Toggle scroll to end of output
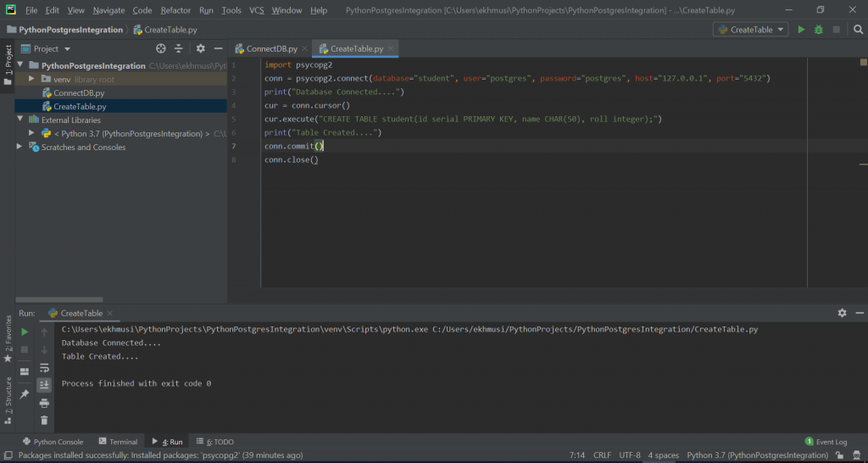868x463 pixels. 44,385
